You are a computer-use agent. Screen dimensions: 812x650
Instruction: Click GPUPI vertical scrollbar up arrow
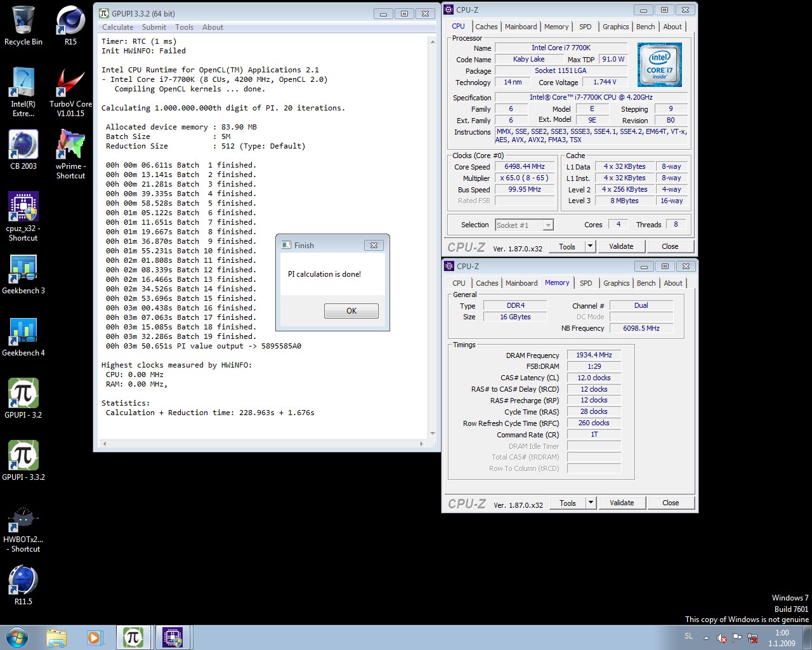(433, 41)
